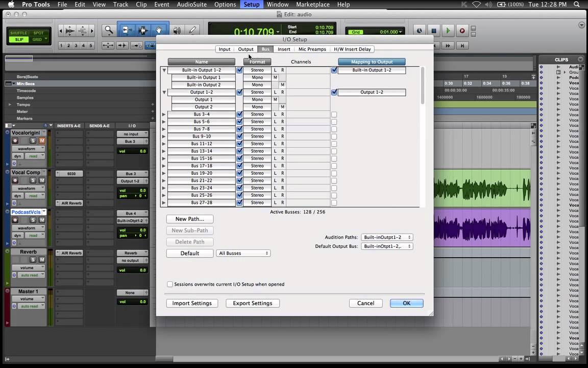Click zoom preset button 5
The image size is (588, 368).
pyautogui.click(x=90, y=45)
